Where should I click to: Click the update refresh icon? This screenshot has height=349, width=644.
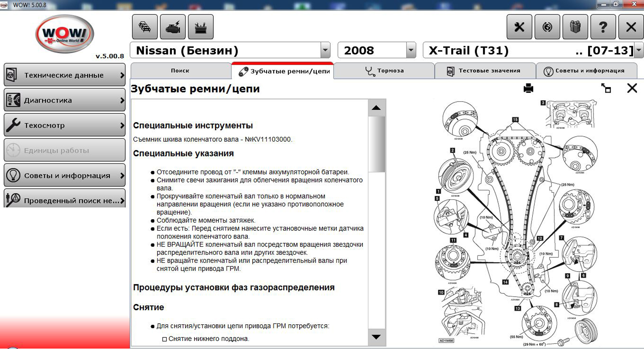click(x=547, y=27)
